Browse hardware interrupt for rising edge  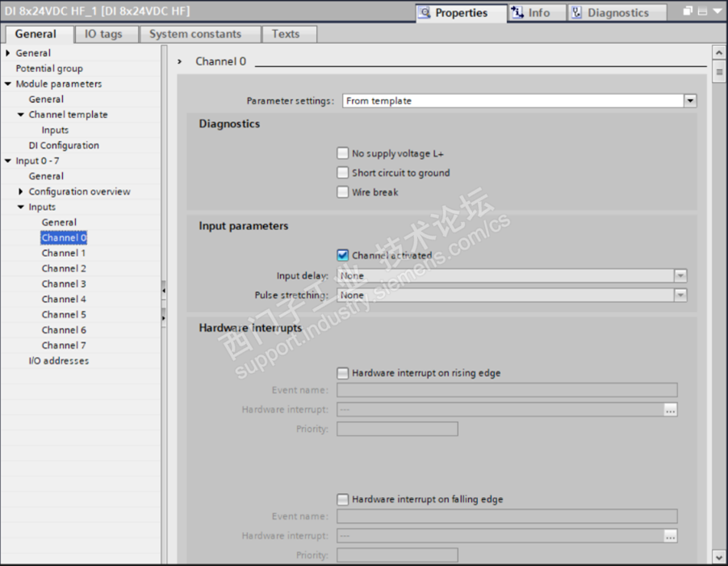coord(670,409)
